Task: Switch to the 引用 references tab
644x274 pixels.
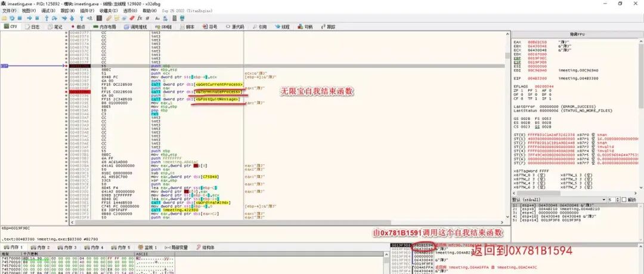Action: pyautogui.click(x=259, y=27)
